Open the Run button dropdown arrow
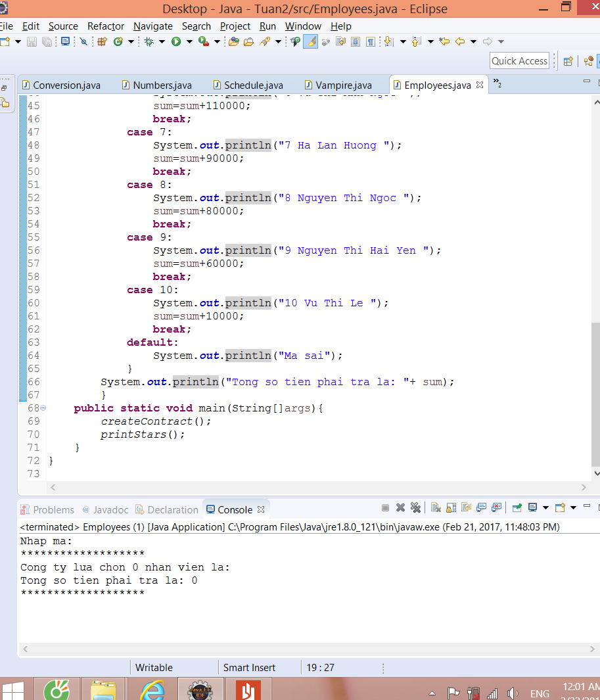The height and width of the screenshot is (700, 600). point(189,41)
